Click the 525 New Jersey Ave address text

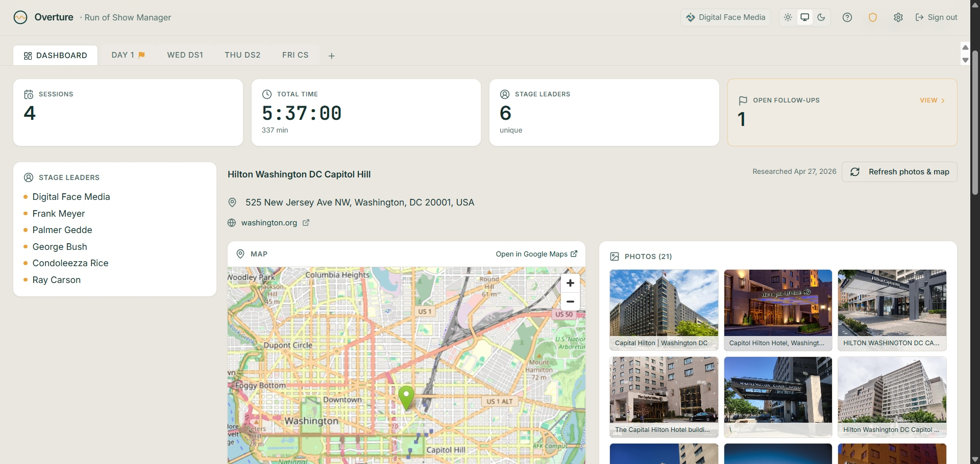tap(360, 202)
